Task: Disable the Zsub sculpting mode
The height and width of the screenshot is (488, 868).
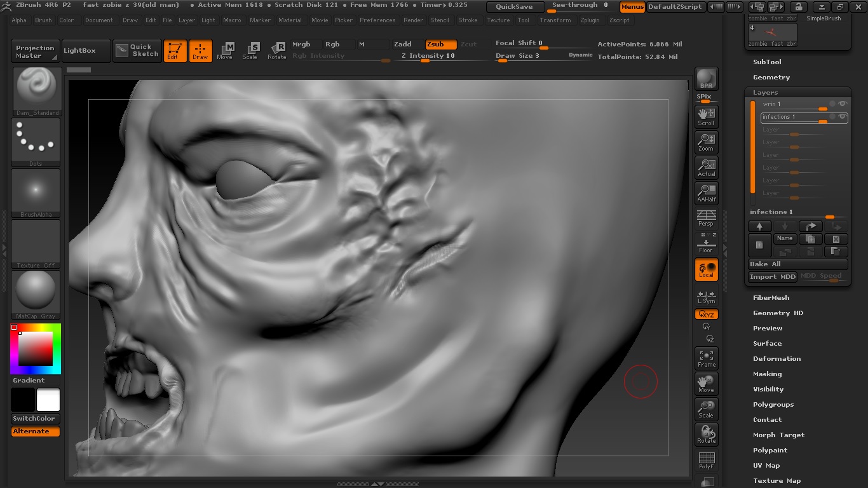Action: [440, 44]
